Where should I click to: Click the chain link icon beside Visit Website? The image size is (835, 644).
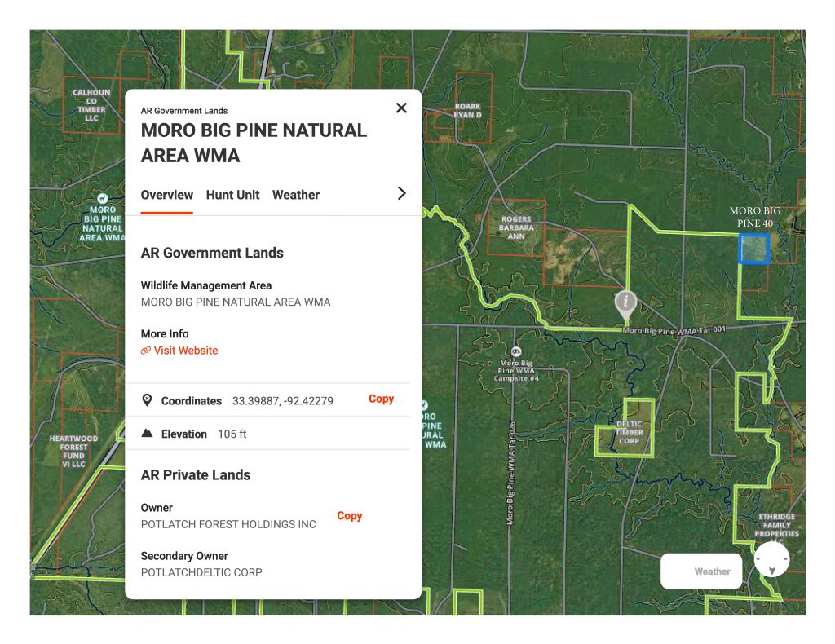(146, 351)
